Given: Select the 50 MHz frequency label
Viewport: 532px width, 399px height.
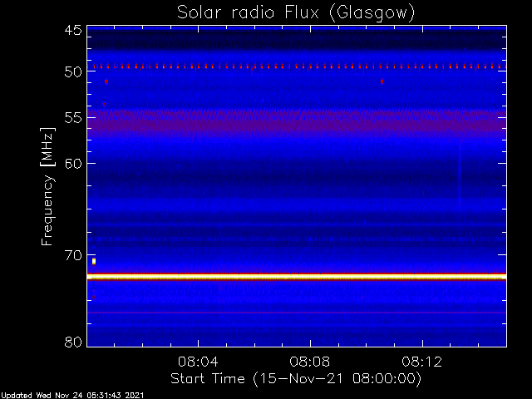Looking at the screenshot, I should [73, 71].
